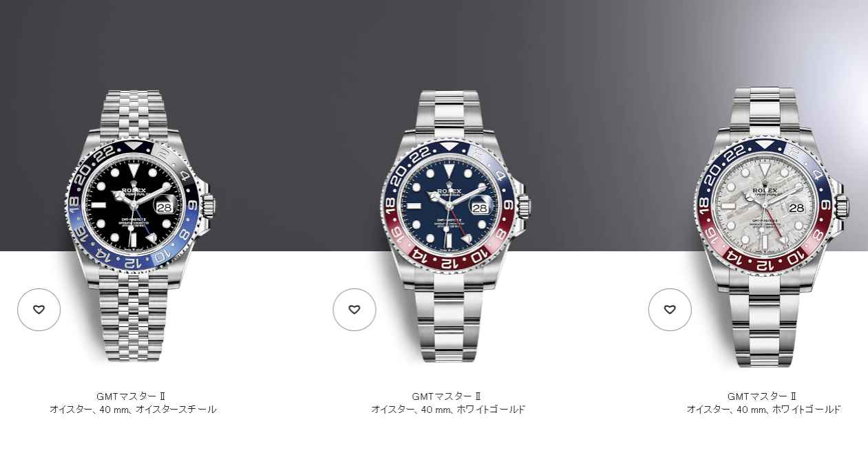Favorite the black-dial Oystersteel watch with heart icon
Screen dimensions: 868x466
click(39, 310)
